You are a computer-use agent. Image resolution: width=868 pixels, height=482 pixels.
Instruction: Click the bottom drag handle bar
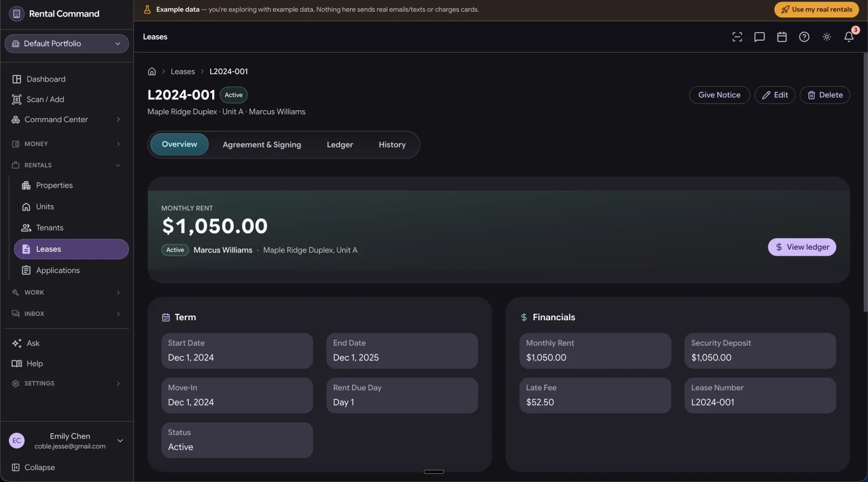click(434, 472)
